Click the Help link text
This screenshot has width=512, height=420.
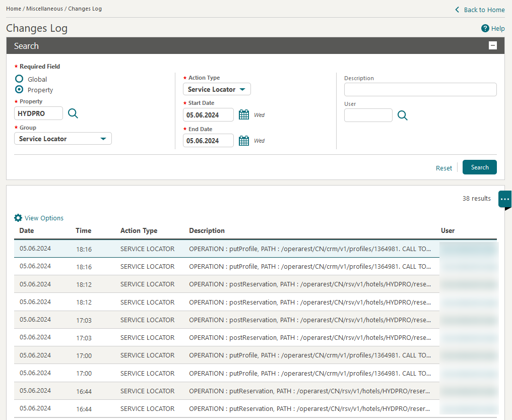(x=498, y=28)
